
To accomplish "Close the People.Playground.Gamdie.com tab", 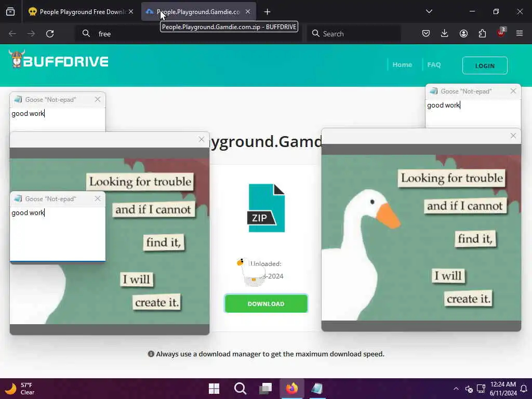I will [248, 12].
